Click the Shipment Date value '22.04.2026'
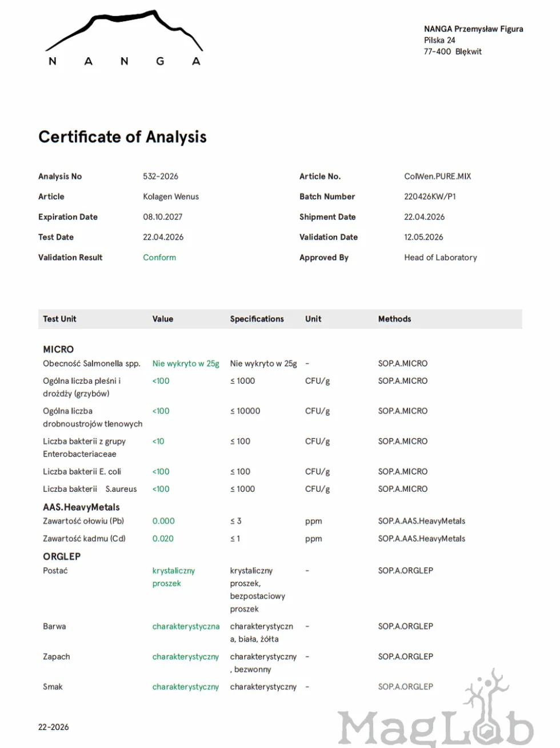This screenshot has width=560, height=748. coord(425,217)
